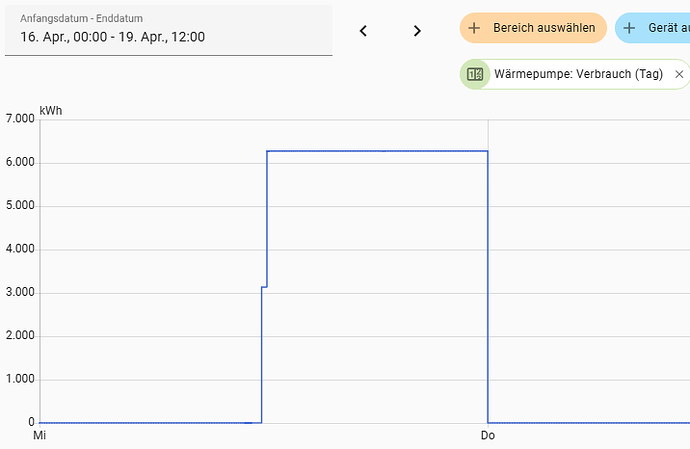Click the date text 16. Apr., 00:00 - 19. Apr., 12:00
The height and width of the screenshot is (449, 690).
(113, 37)
